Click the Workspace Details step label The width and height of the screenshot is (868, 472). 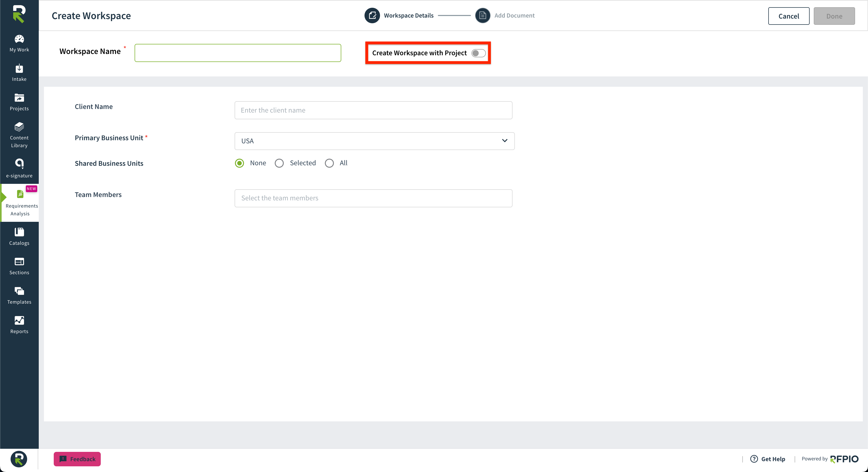[409, 15]
